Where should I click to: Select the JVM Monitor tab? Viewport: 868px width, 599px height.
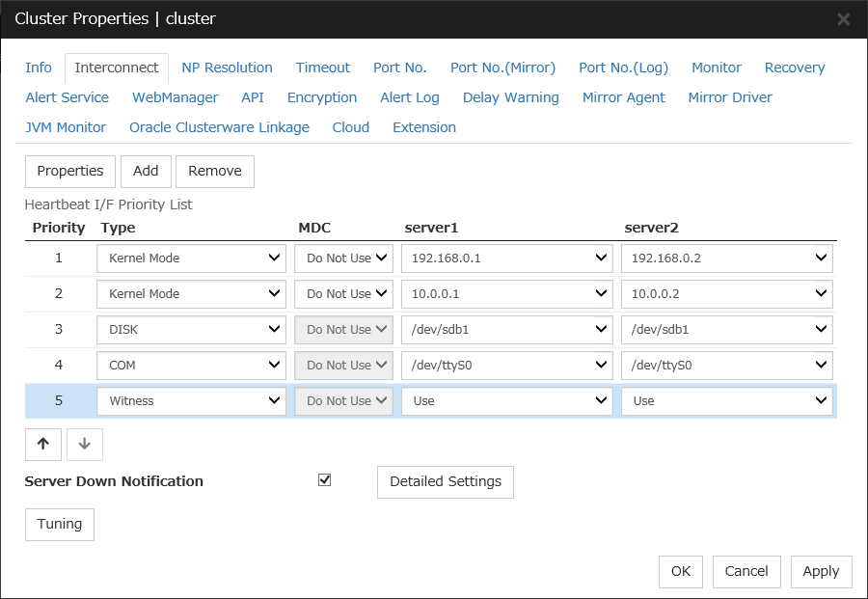[x=66, y=127]
